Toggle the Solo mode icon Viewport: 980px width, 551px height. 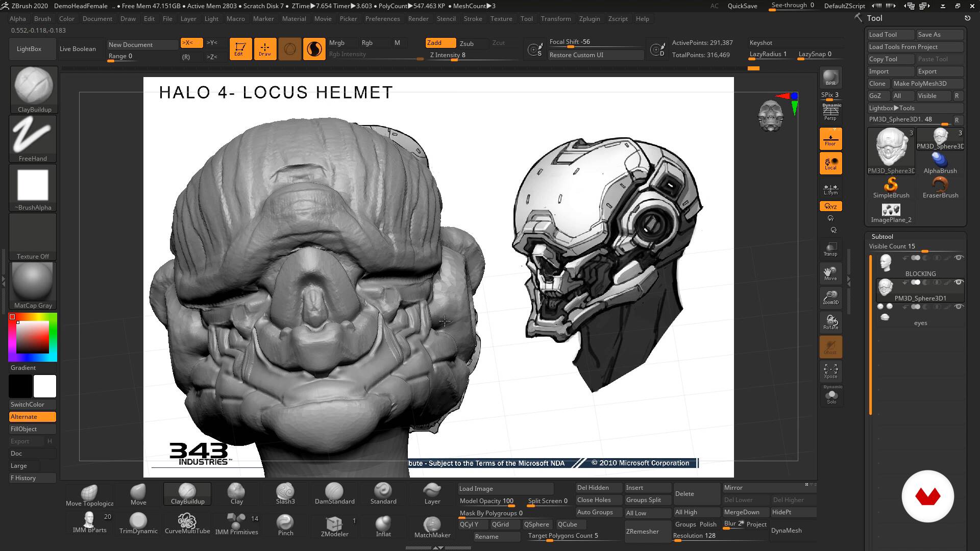[x=831, y=396]
